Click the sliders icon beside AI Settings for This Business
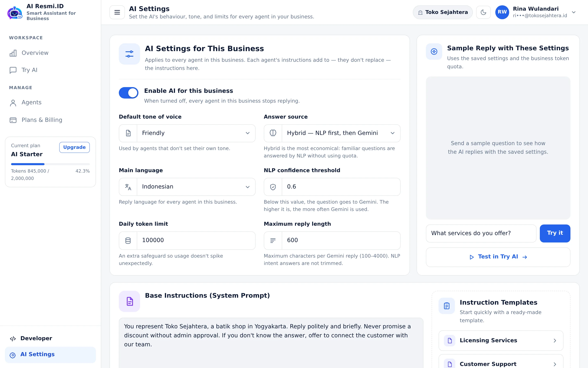 (129, 54)
